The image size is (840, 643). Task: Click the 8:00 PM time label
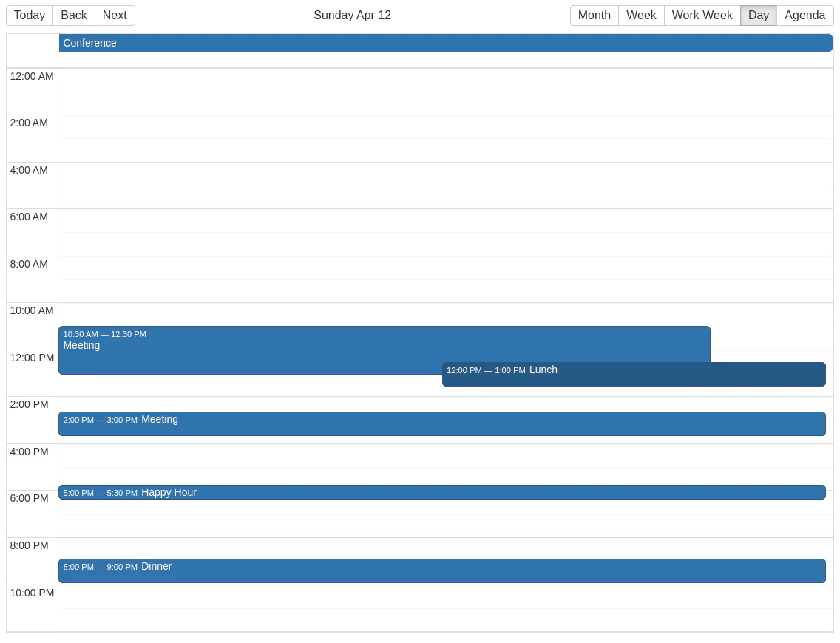(29, 545)
